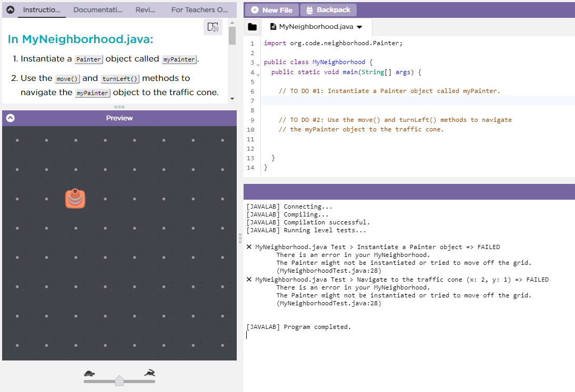Click the rabbit fast speed icon
The width and height of the screenshot is (575, 392).
pyautogui.click(x=150, y=373)
